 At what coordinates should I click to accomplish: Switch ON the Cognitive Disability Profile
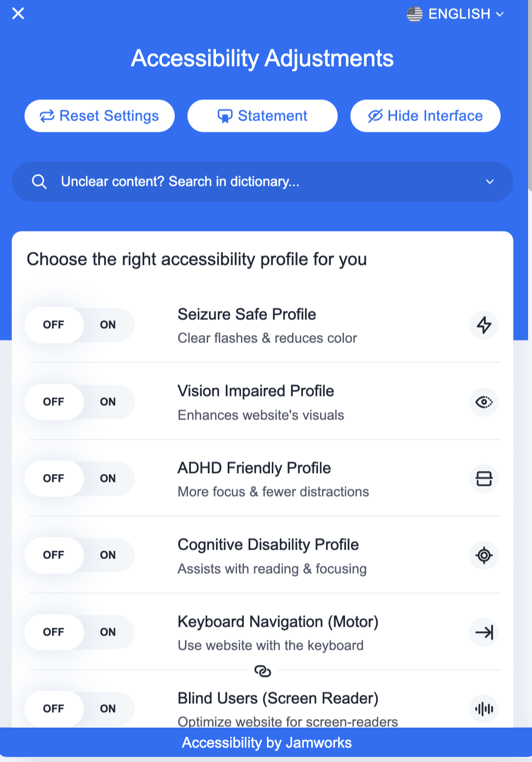[108, 555]
